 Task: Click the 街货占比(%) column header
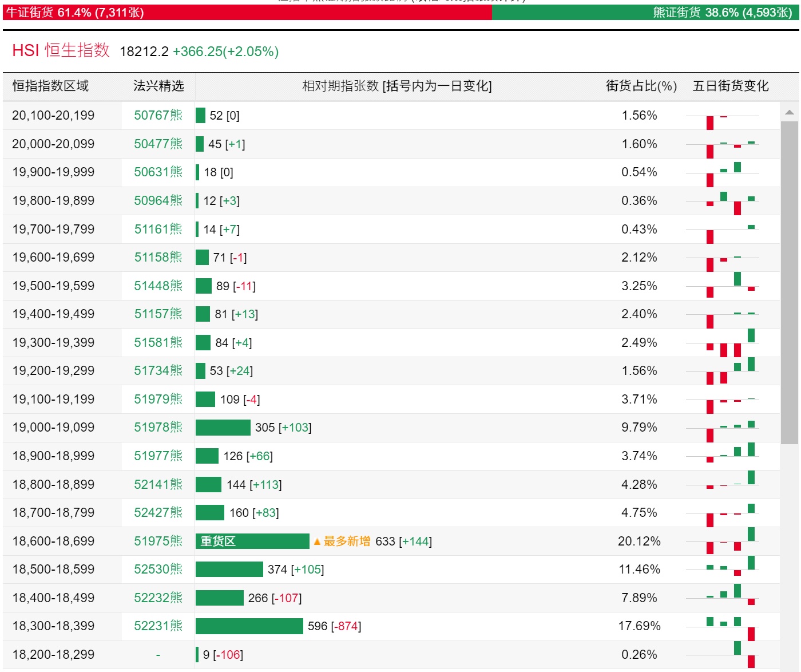tap(641, 86)
